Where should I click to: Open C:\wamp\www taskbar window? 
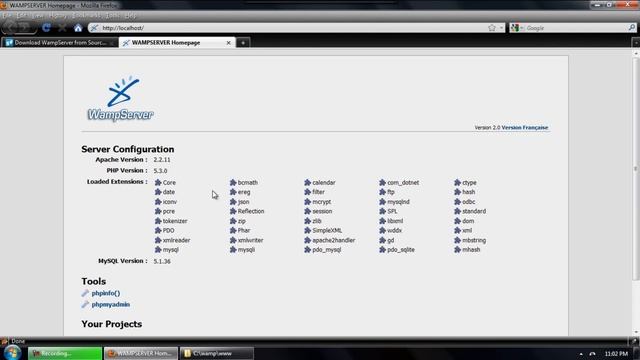[x=217, y=353]
